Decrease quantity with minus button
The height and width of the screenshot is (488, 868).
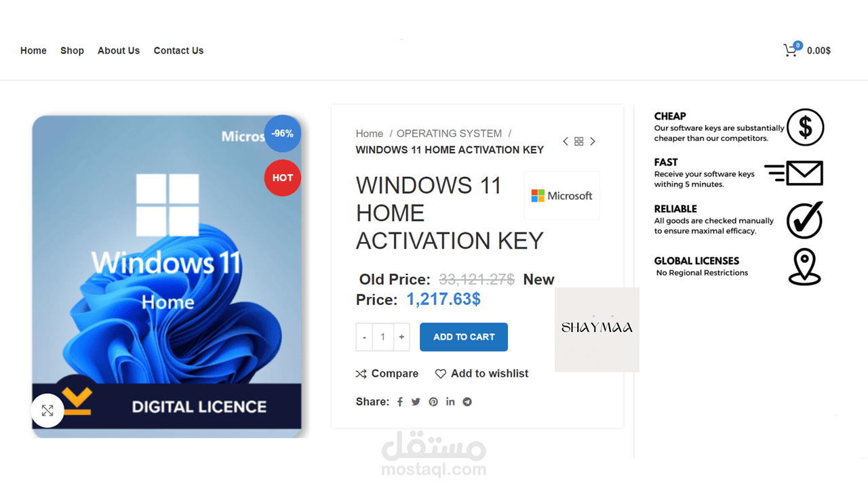(x=364, y=337)
